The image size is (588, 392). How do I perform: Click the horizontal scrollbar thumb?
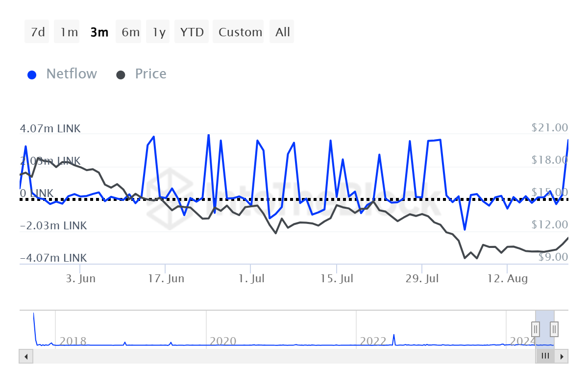point(545,356)
